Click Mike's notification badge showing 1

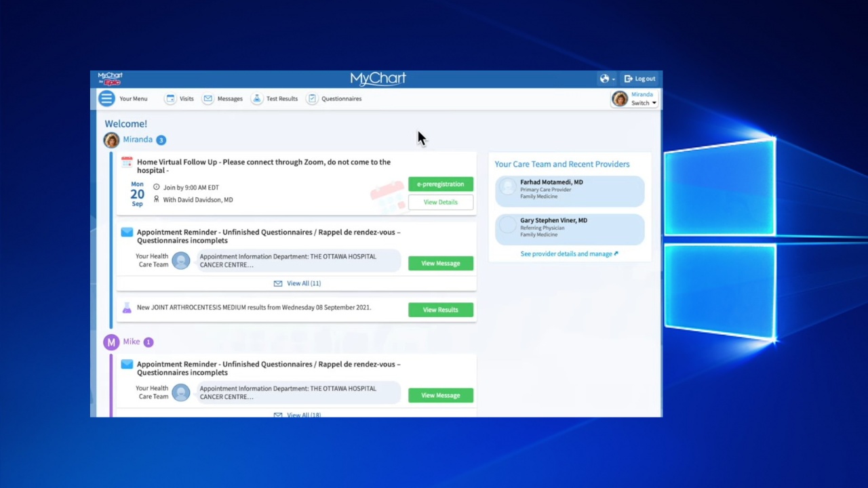point(149,342)
